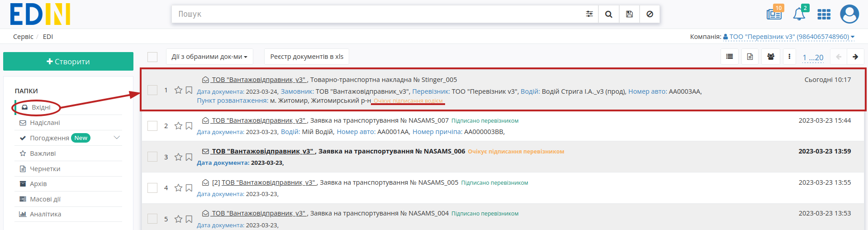The height and width of the screenshot is (230, 868).
Task: Save the search with floppy icon
Action: [629, 14]
